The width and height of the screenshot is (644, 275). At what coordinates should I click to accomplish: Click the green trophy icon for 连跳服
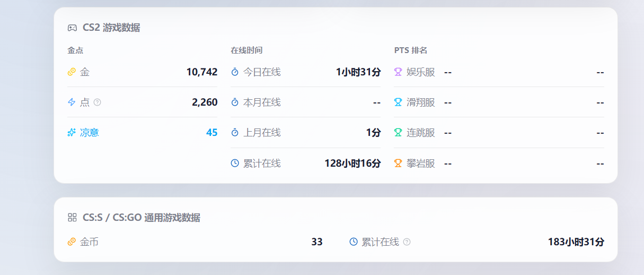398,132
